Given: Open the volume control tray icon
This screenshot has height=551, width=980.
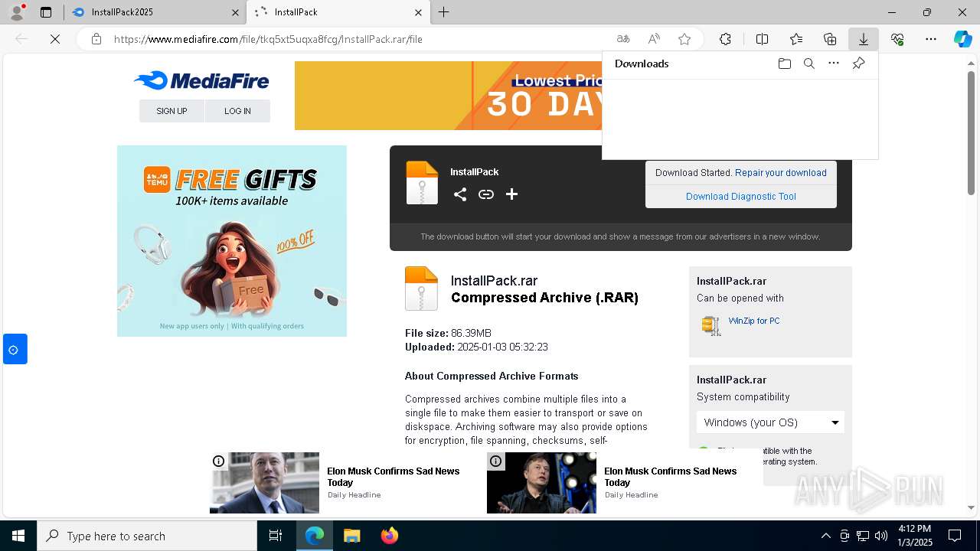Looking at the screenshot, I should [880, 536].
